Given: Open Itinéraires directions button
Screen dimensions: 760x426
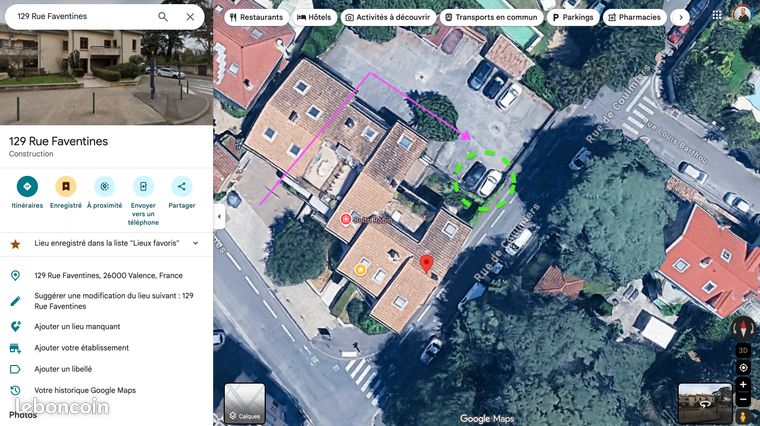Looking at the screenshot, I should [x=27, y=186].
